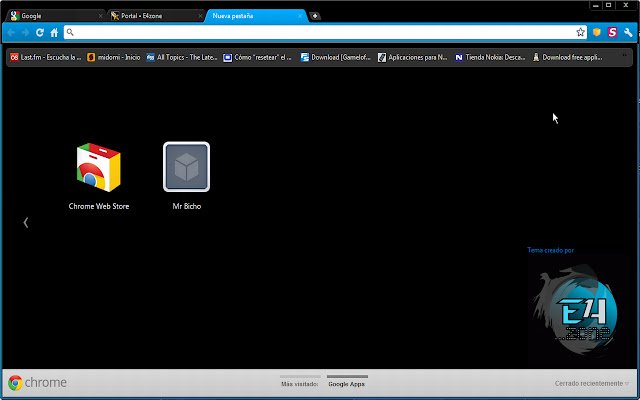Open the midomi - Inicio bookmark
Viewport: 640px width, 400px height.
click(x=114, y=58)
